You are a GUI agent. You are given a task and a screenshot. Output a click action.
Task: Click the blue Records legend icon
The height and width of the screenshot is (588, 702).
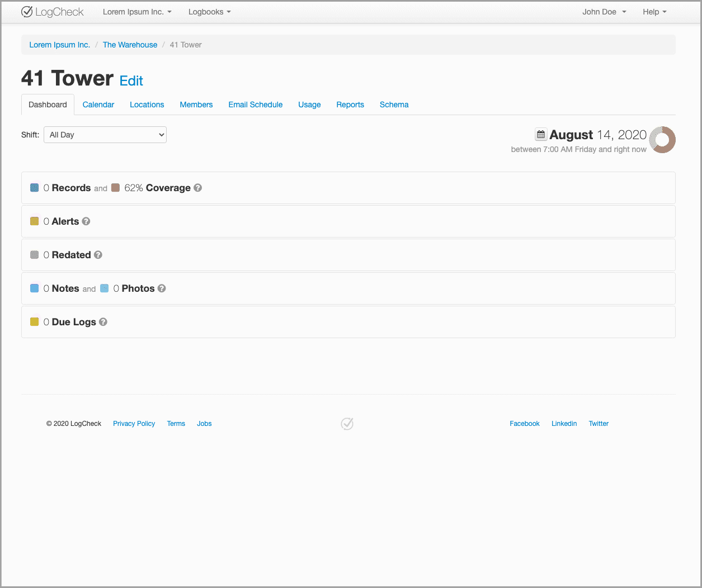(x=34, y=188)
